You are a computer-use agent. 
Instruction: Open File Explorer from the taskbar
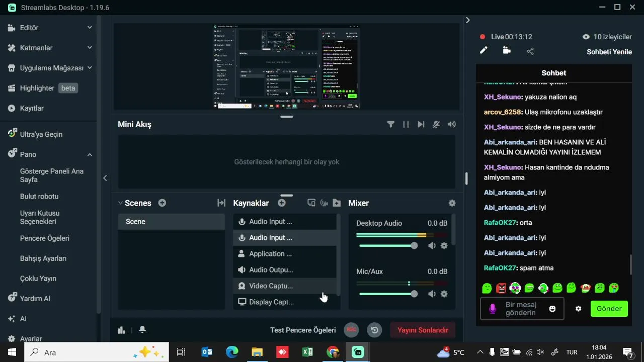point(257,352)
